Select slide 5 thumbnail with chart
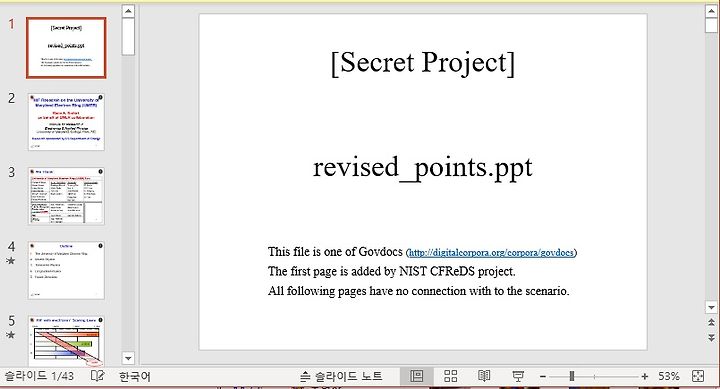Screen dimensions: 720x389 (x=66, y=341)
